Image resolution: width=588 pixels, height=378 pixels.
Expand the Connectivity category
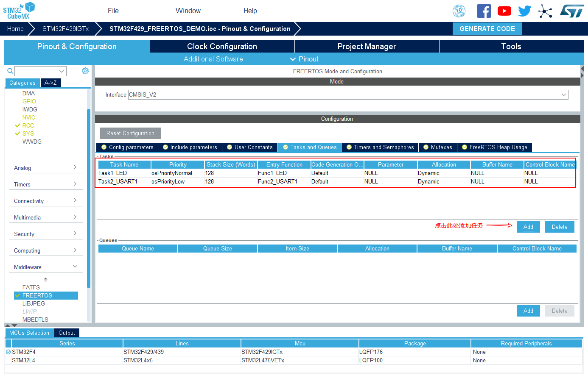coord(46,201)
